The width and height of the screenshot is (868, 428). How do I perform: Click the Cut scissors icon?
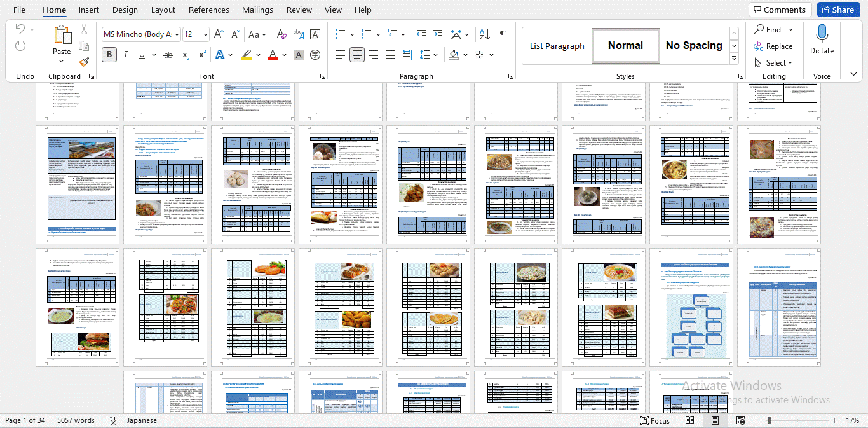tap(83, 29)
